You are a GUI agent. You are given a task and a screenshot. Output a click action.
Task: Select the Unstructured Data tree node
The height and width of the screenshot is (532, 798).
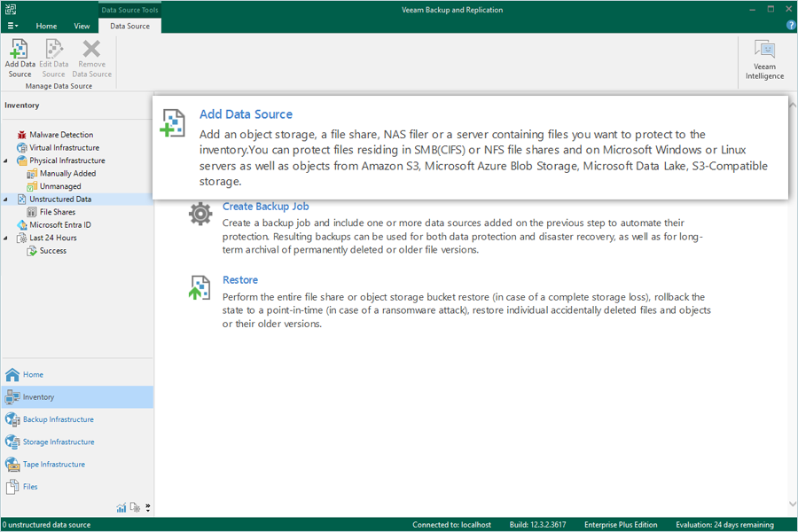pos(60,199)
